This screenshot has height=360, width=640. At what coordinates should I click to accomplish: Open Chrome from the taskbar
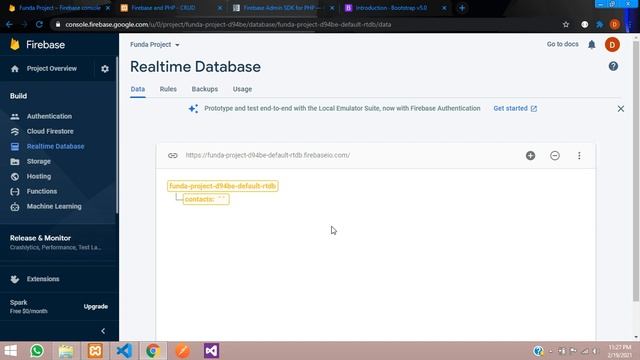coord(153,351)
